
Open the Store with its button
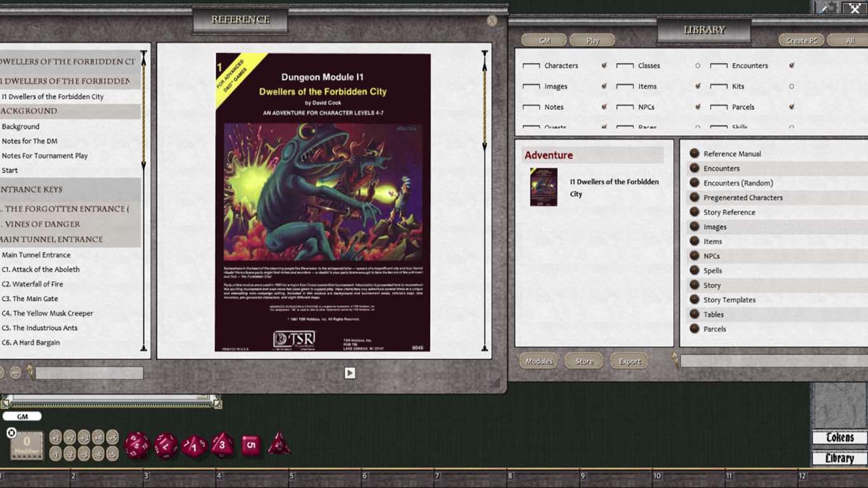[x=583, y=361]
